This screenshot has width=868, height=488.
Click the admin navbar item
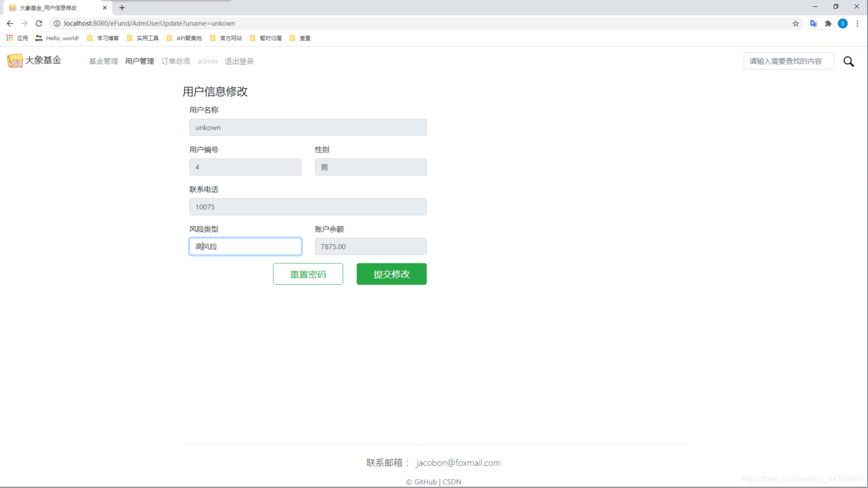pyautogui.click(x=207, y=61)
